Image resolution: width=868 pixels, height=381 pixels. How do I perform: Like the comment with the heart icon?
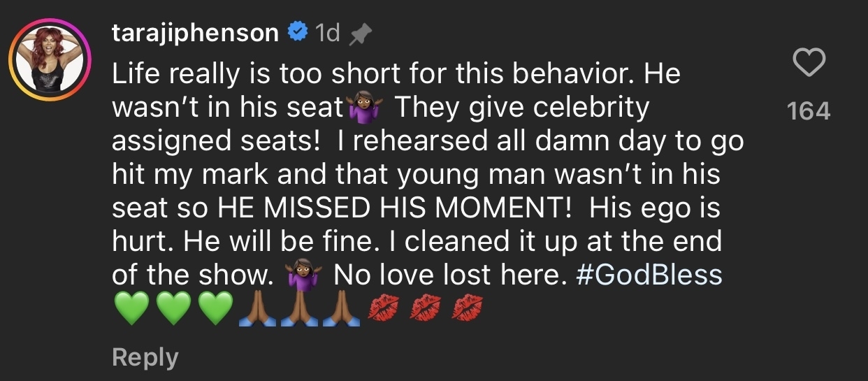click(810, 65)
